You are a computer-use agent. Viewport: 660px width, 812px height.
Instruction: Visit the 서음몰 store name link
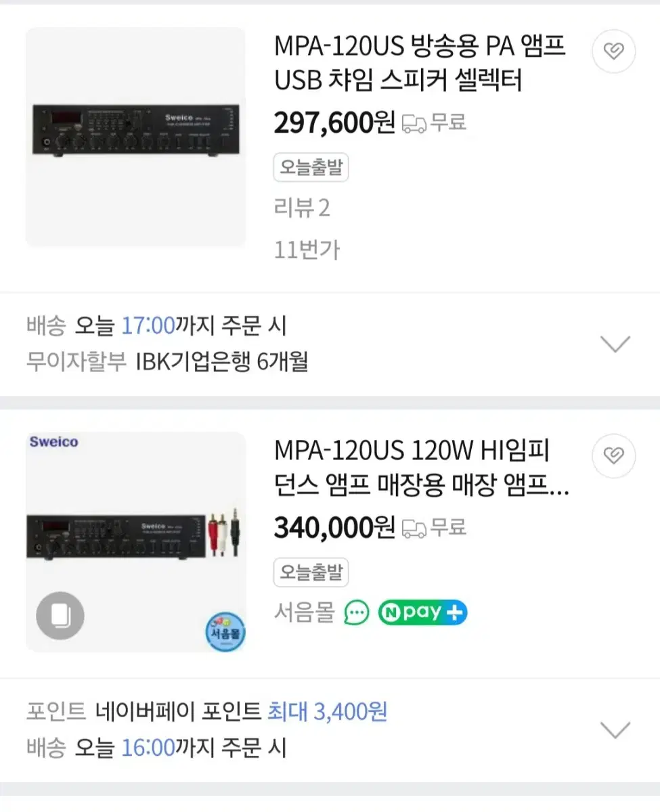coord(305,613)
